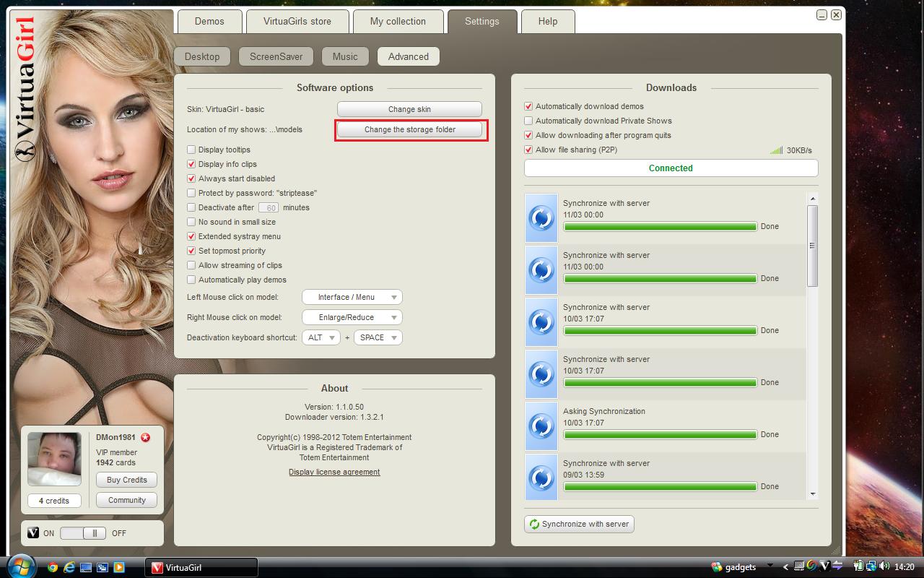The height and width of the screenshot is (578, 924).
Task: Click VirtuaGirl V icon in system tray
Action: [x=824, y=566]
